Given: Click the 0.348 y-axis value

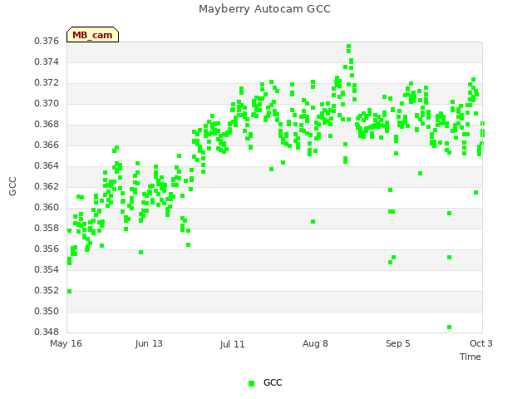Looking at the screenshot, I should (x=47, y=332).
